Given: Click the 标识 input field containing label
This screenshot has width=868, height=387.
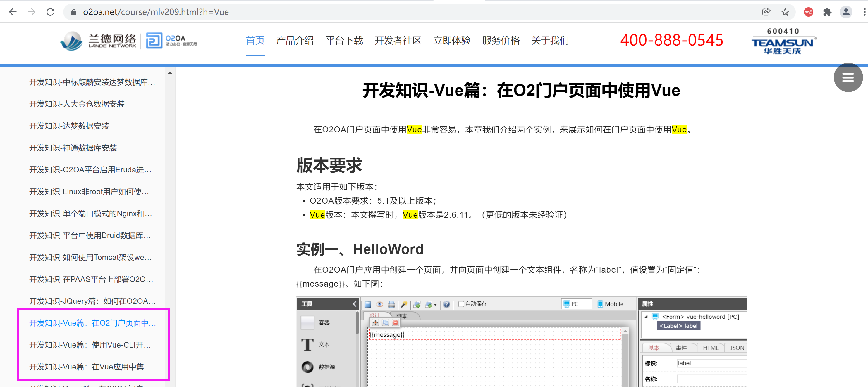Looking at the screenshot, I should tap(711, 363).
